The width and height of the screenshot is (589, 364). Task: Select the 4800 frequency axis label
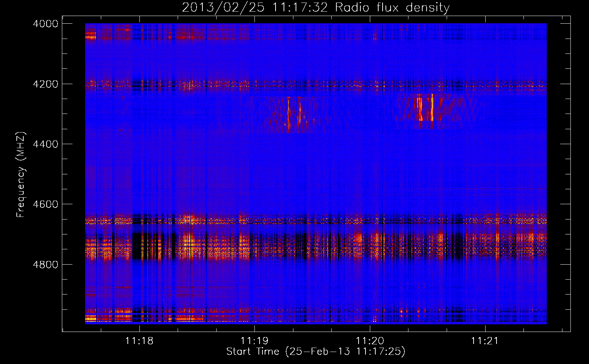point(46,265)
